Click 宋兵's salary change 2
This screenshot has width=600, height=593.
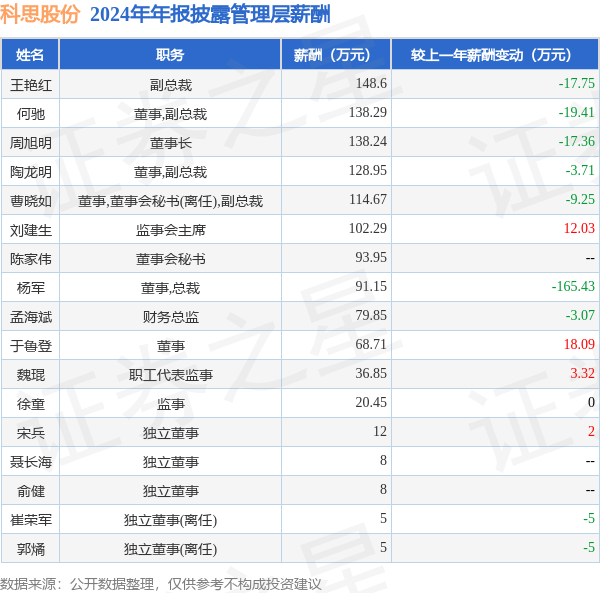click(591, 431)
